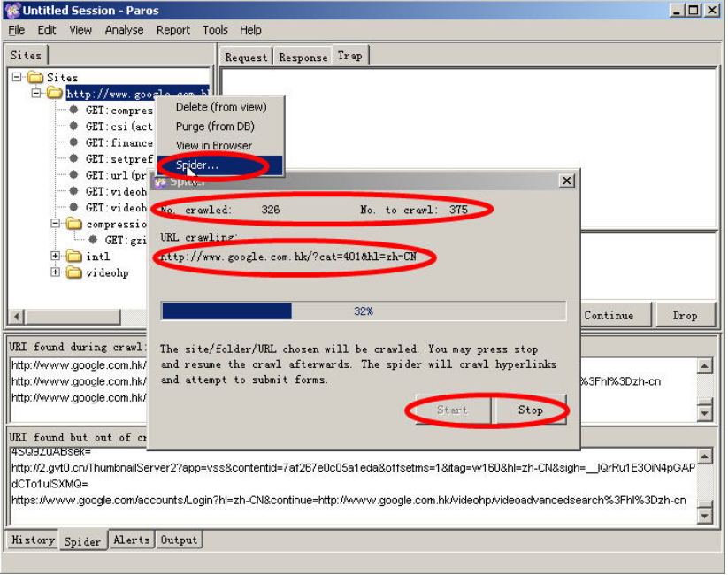
Task: Switch to the Alerts tab
Action: (x=131, y=540)
